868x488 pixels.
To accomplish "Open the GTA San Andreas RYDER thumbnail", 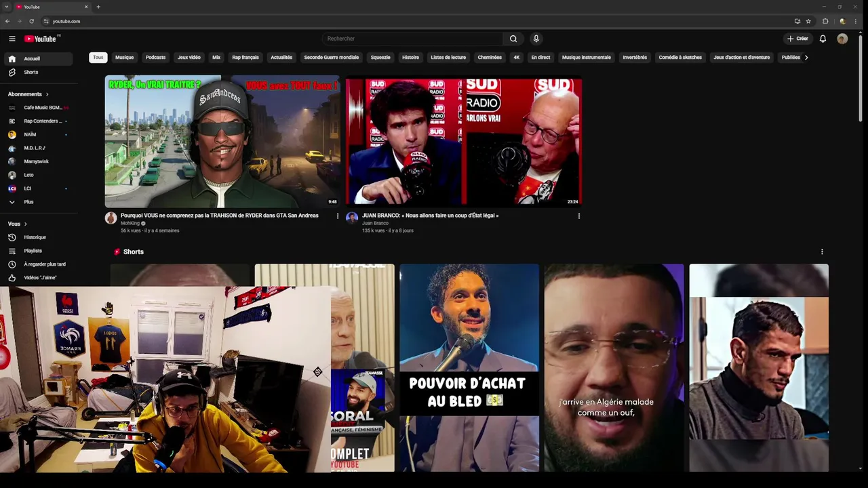I will (x=222, y=141).
